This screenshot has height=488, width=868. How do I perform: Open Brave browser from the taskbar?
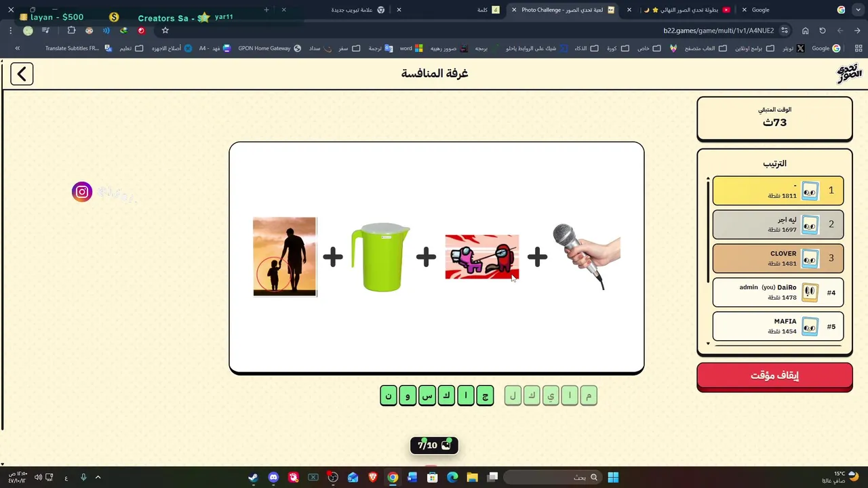click(372, 477)
